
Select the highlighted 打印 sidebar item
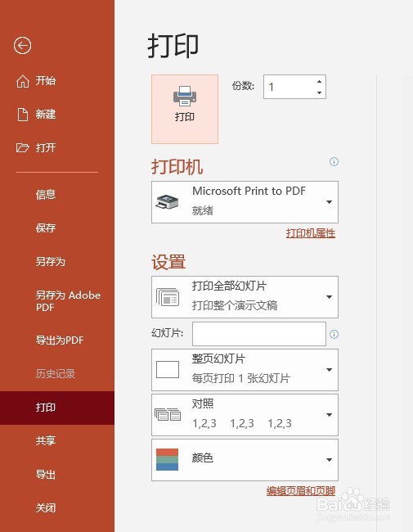coord(57,408)
